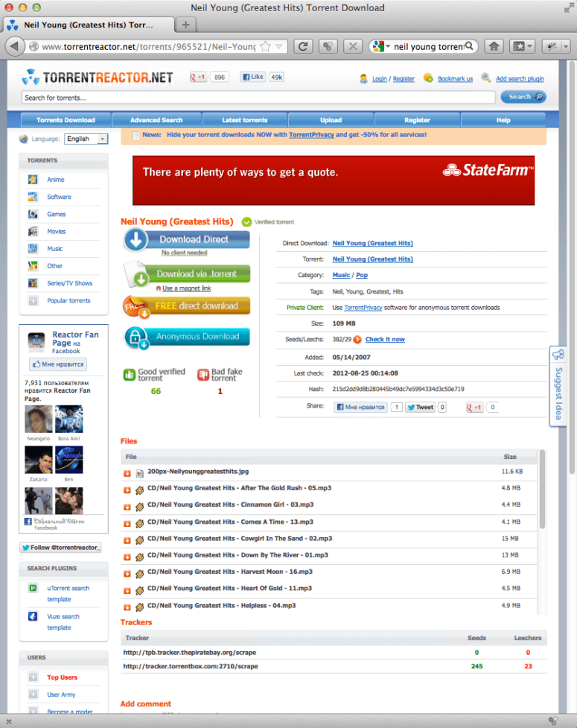Click the Search for torrents input field

click(x=258, y=98)
